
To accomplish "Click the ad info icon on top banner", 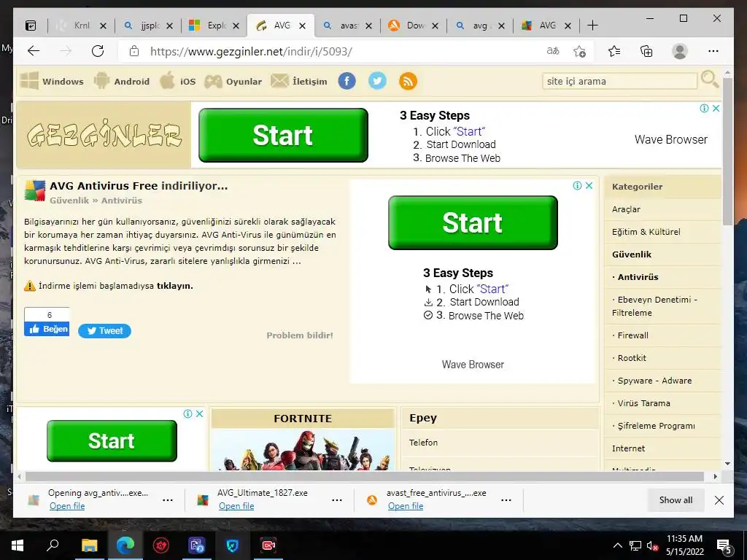I will click(x=704, y=108).
